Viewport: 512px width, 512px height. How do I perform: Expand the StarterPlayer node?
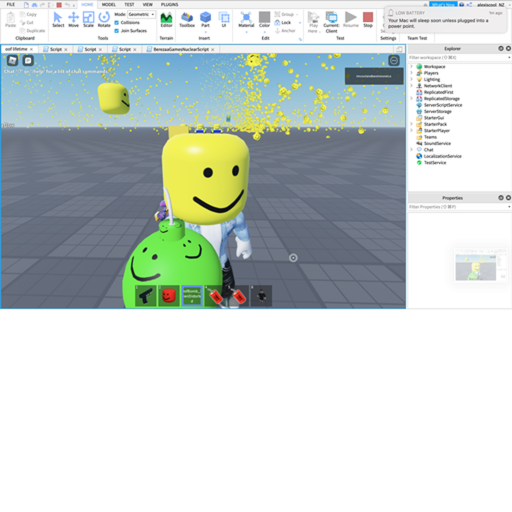(x=411, y=130)
